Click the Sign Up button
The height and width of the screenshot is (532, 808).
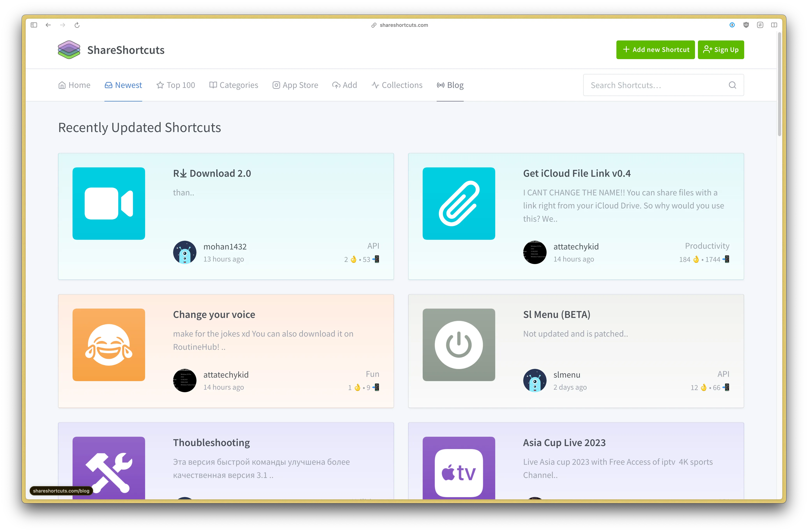coord(721,50)
